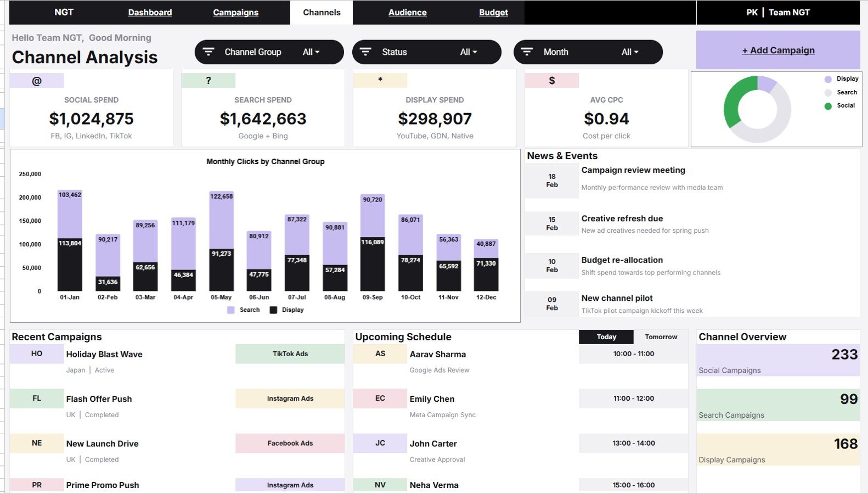Click the Holiday Blast Wave campaign name
The height and width of the screenshot is (494, 868).
[x=104, y=355]
